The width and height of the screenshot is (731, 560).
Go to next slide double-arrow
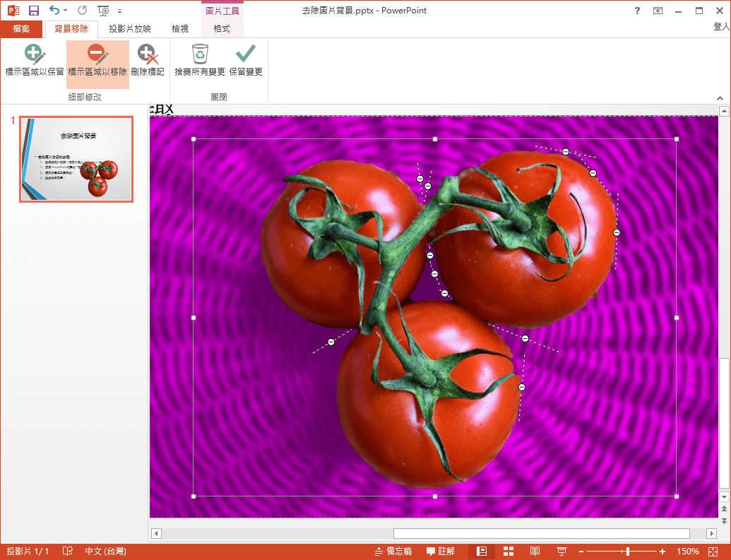(723, 520)
